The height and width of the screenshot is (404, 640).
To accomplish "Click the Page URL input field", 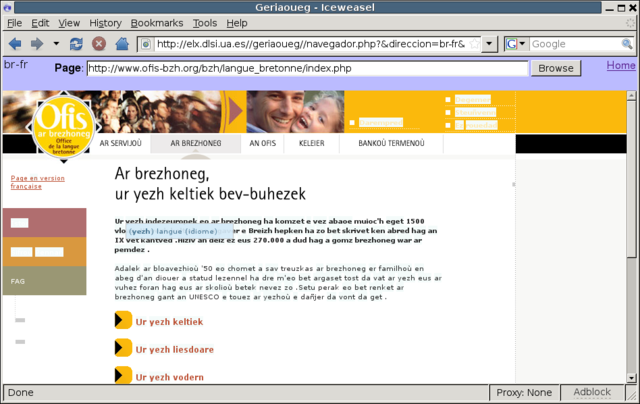I will [306, 69].
